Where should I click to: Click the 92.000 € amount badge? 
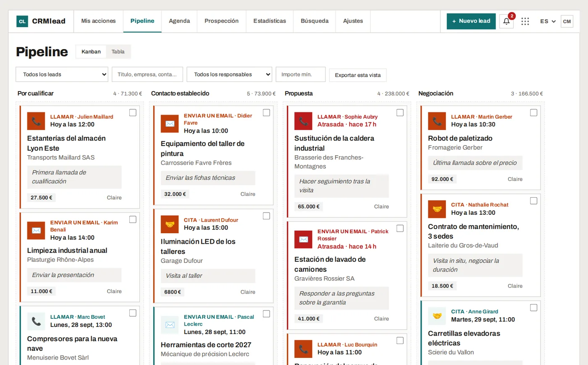(x=442, y=179)
